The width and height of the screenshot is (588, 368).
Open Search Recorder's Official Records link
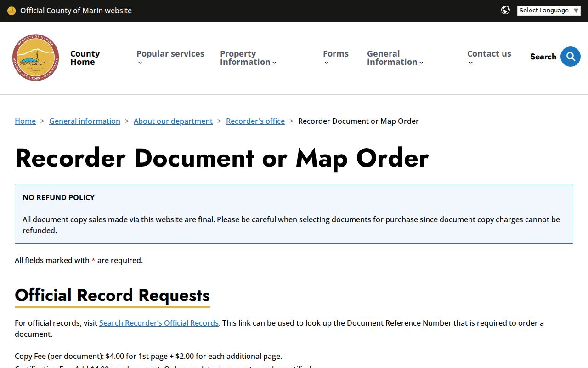click(x=159, y=323)
